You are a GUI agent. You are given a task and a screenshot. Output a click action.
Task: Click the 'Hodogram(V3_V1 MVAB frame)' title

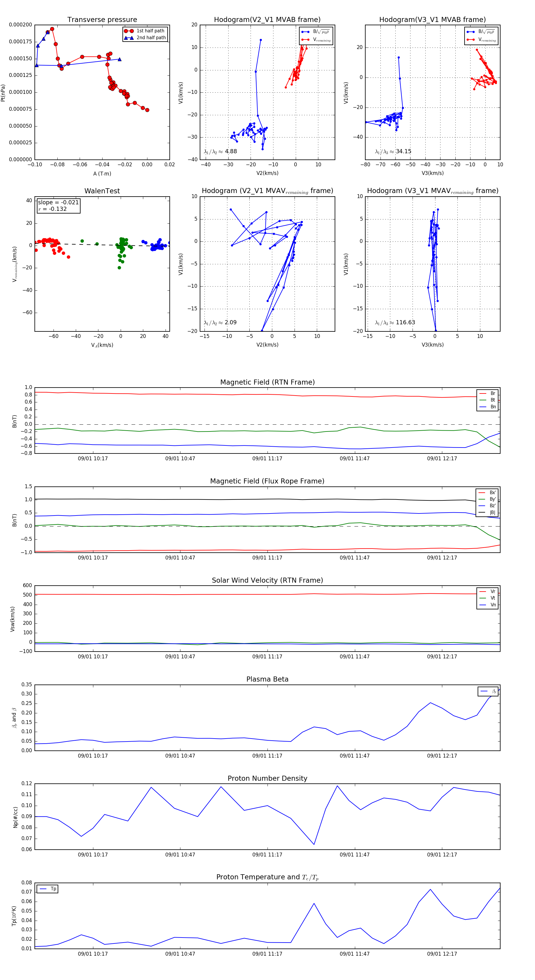pos(432,20)
